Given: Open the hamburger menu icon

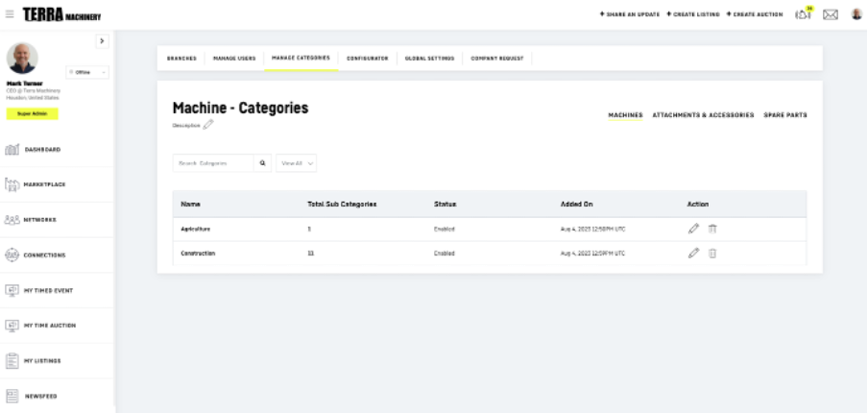Looking at the screenshot, I should click(10, 15).
